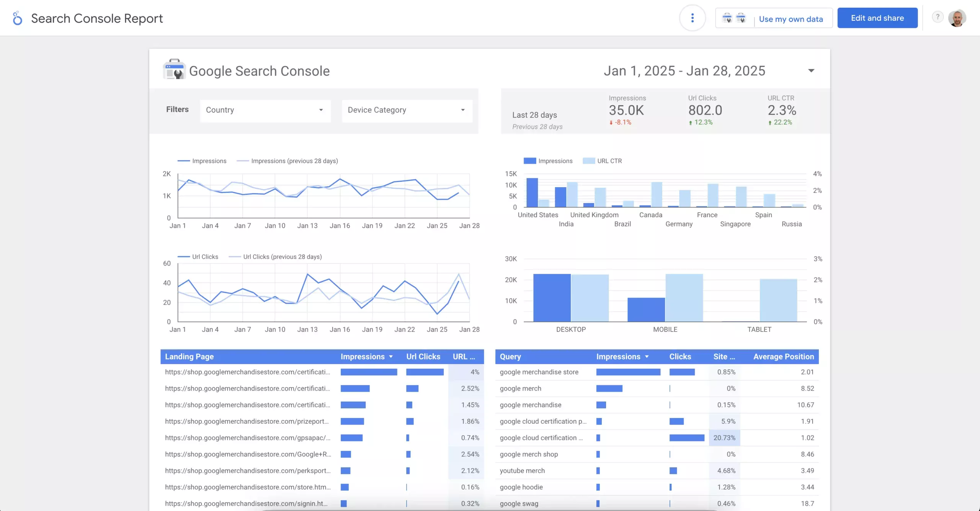Click the Average Position column header

click(784, 356)
